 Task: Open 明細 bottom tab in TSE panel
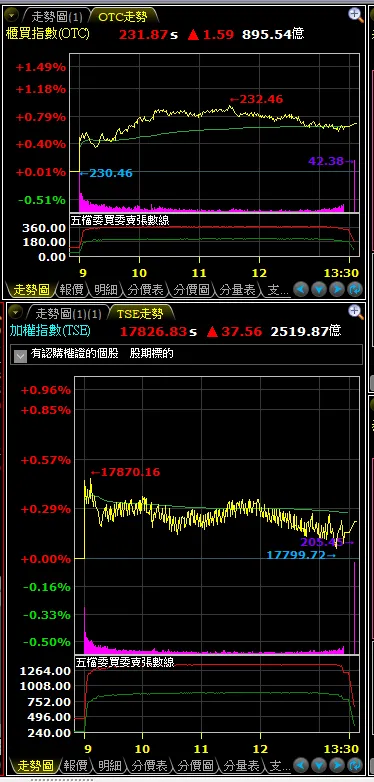click(109, 765)
